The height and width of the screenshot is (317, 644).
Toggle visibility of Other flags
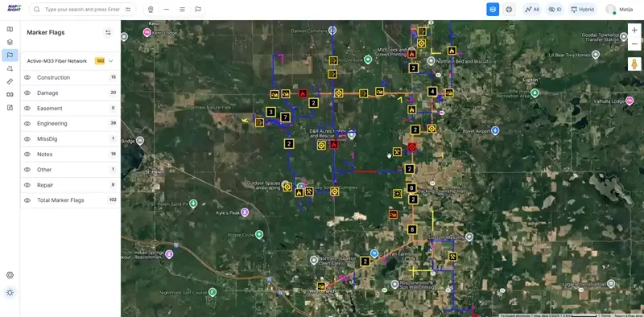(27, 169)
